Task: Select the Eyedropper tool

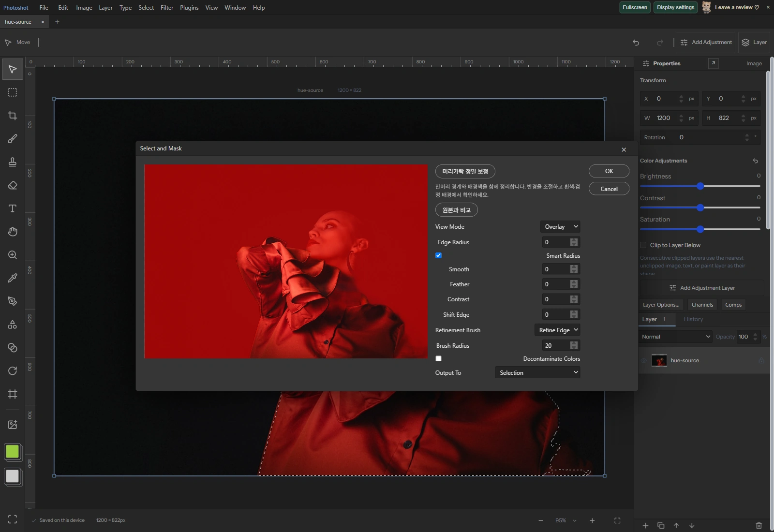Action: 13,278
